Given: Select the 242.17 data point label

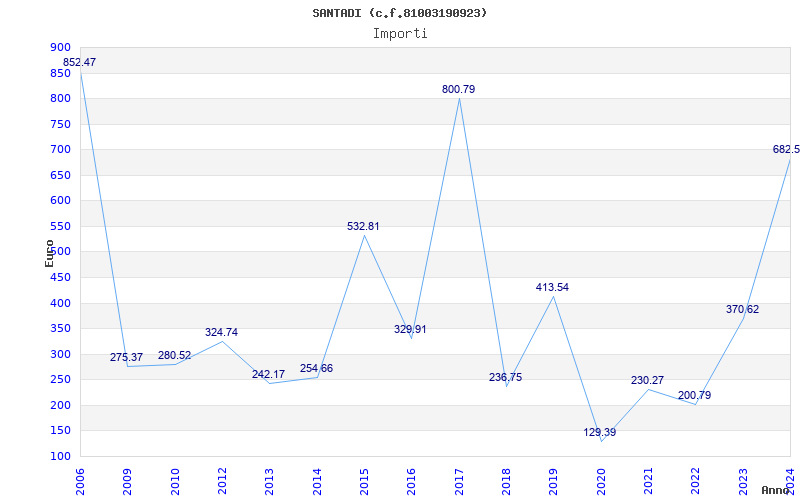Looking at the screenshot, I should 268,374.
